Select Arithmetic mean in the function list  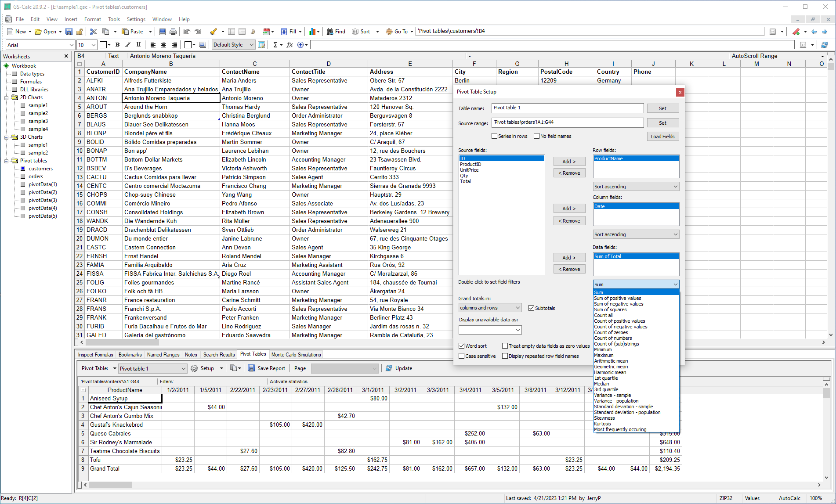point(611,361)
